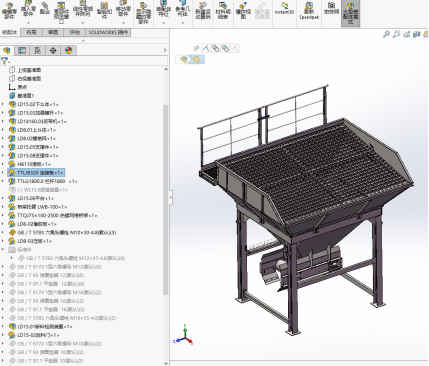Expand the LD15.02 component tree node
The image size is (429, 366).
(3, 104)
